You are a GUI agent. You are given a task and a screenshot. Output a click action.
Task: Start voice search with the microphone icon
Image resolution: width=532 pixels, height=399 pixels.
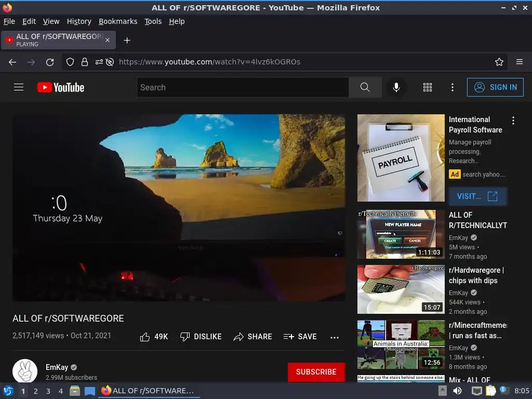396,87
